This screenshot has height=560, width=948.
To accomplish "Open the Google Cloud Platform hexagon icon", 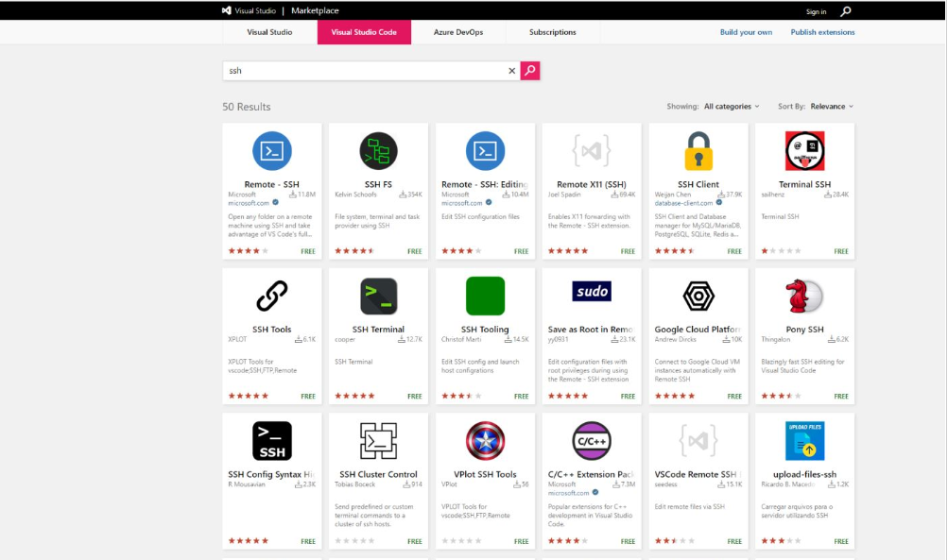I will [x=698, y=296].
